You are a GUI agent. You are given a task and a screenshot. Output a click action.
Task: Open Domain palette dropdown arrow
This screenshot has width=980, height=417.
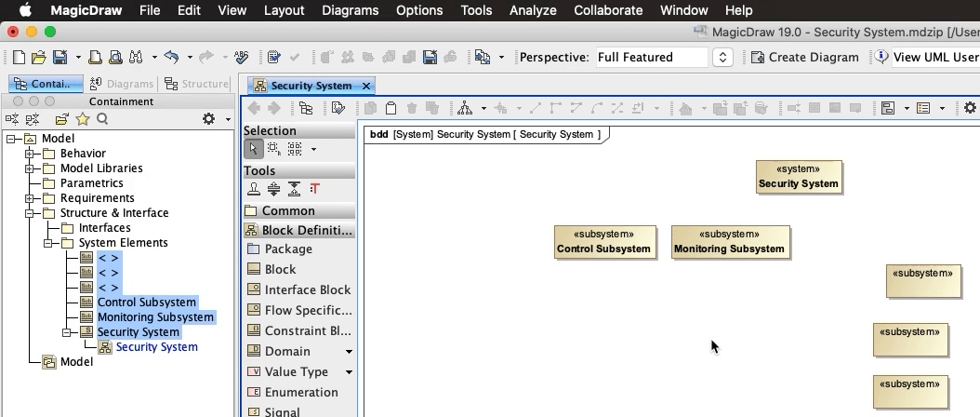(349, 352)
